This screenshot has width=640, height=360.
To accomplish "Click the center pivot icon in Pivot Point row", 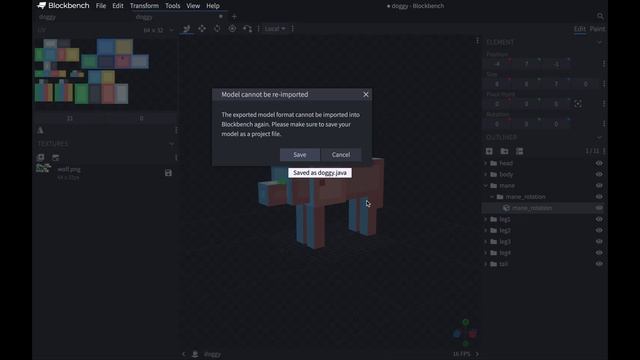I will pos(578,104).
